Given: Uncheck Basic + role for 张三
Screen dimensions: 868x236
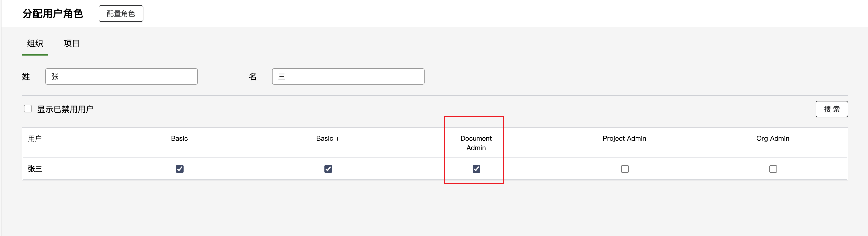Looking at the screenshot, I should point(328,169).
